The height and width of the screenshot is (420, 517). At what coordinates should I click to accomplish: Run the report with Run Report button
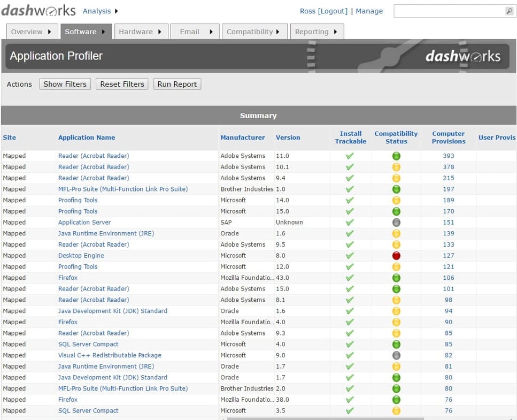point(177,84)
